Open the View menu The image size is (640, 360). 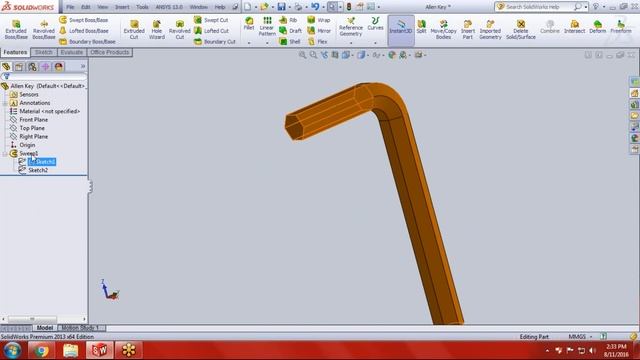click(x=102, y=7)
